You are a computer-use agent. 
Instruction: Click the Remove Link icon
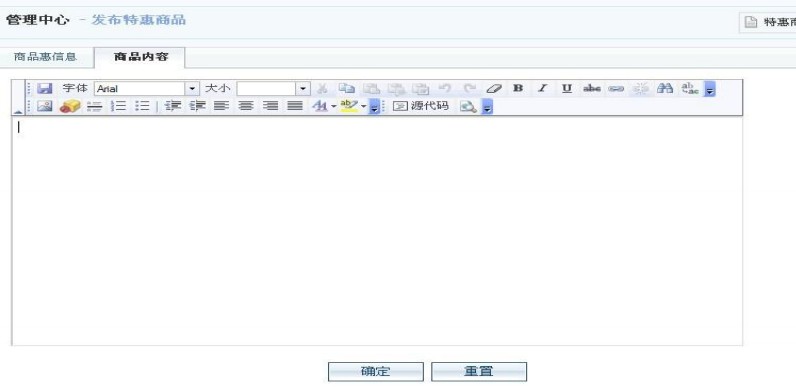(x=641, y=88)
